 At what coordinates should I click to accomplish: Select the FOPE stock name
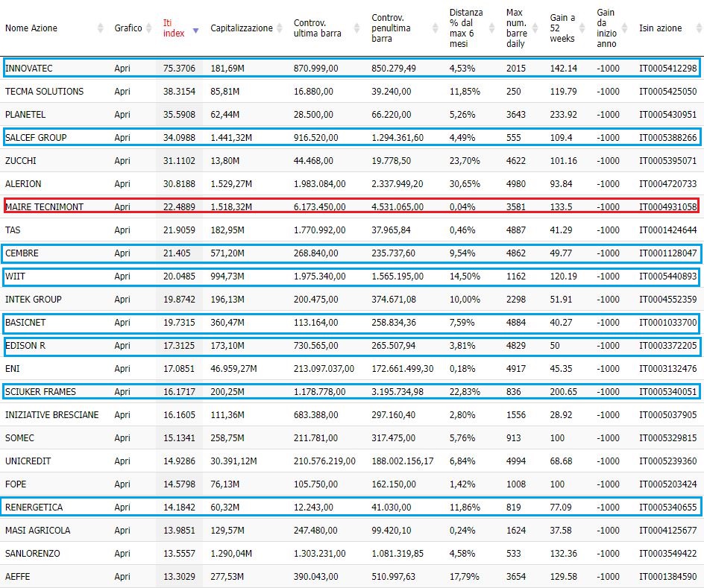pyautogui.click(x=16, y=484)
